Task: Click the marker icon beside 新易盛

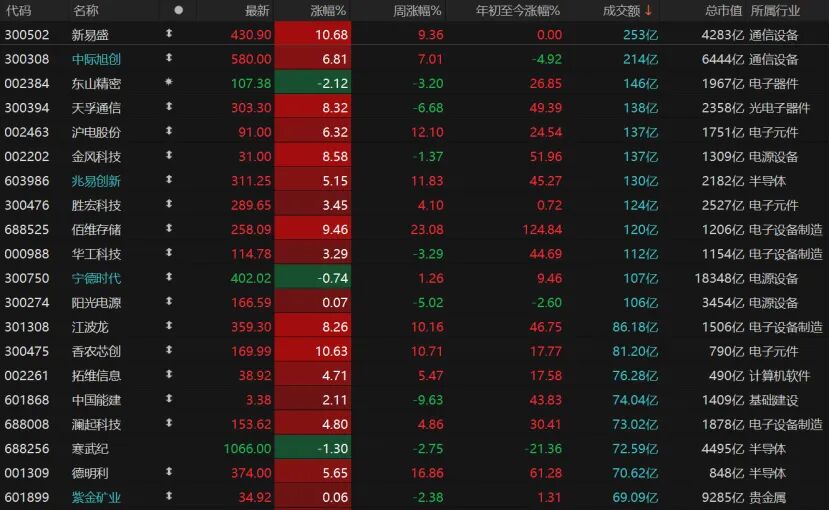Action: coord(169,35)
